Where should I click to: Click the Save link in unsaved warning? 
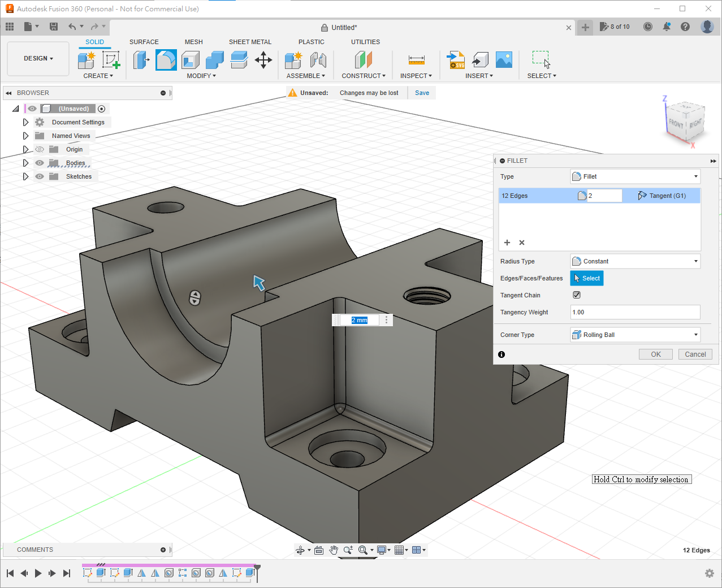click(422, 93)
